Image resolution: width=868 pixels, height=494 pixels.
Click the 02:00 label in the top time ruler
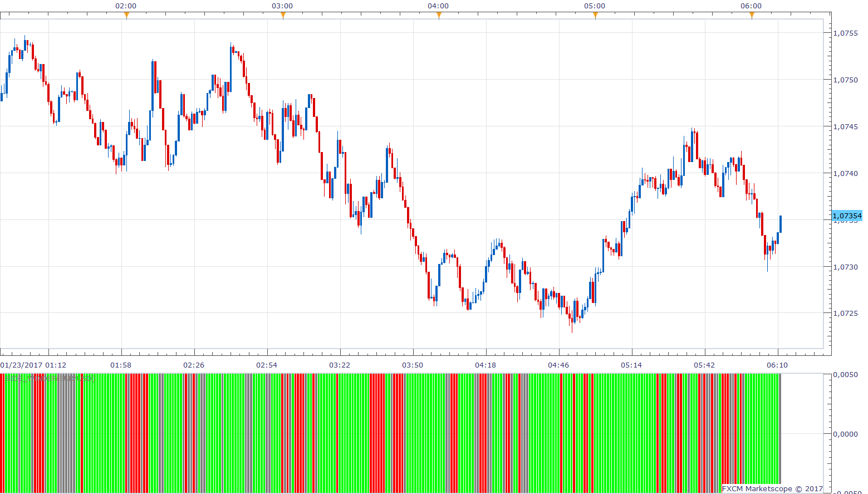(126, 6)
